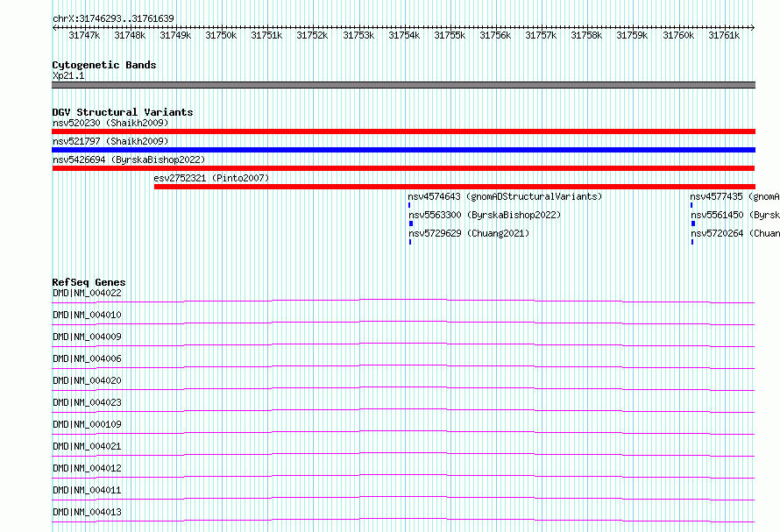780x532 pixels.
Task: Click the 31754k ruler tick label
Action: pos(404,35)
